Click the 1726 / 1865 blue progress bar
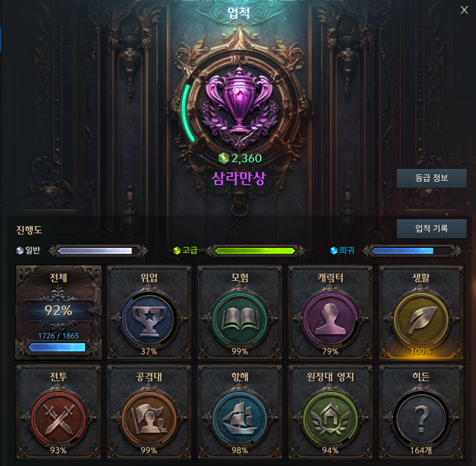476x466 pixels. [57, 348]
